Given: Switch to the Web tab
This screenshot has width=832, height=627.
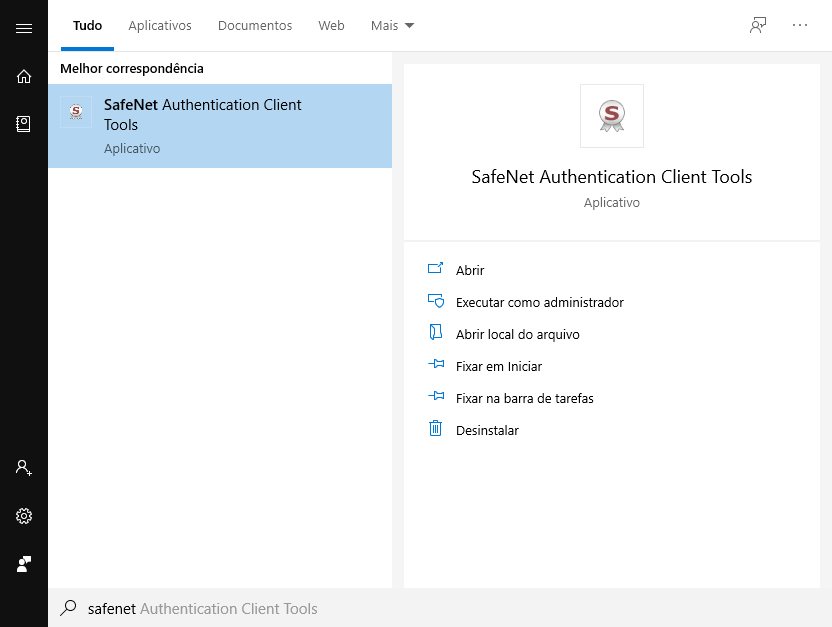Looking at the screenshot, I should click(x=331, y=26).
